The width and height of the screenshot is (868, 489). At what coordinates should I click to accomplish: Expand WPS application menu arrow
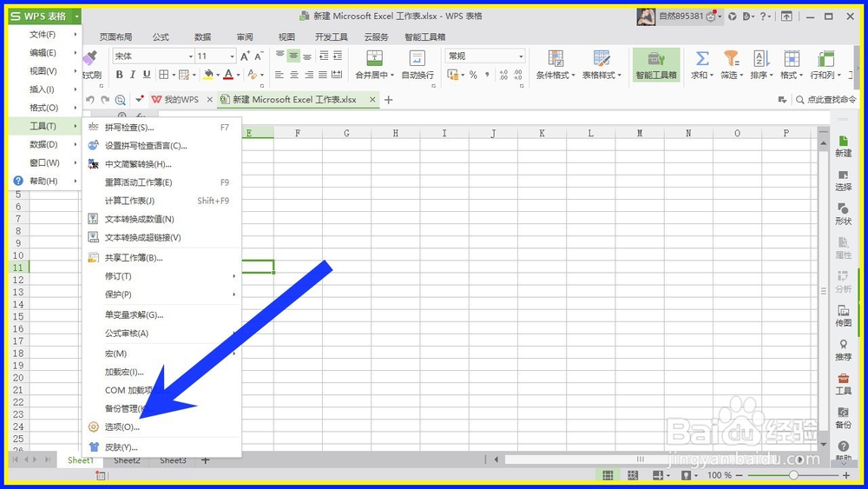(77, 16)
